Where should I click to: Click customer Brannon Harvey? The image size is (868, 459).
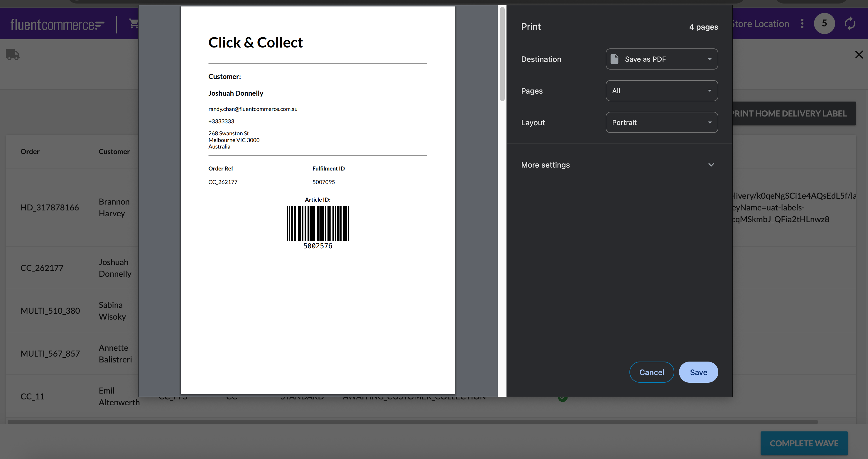pyautogui.click(x=114, y=207)
